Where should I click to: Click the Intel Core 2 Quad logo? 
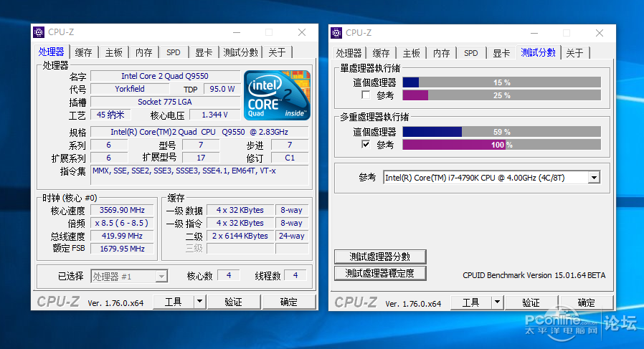tap(278, 95)
